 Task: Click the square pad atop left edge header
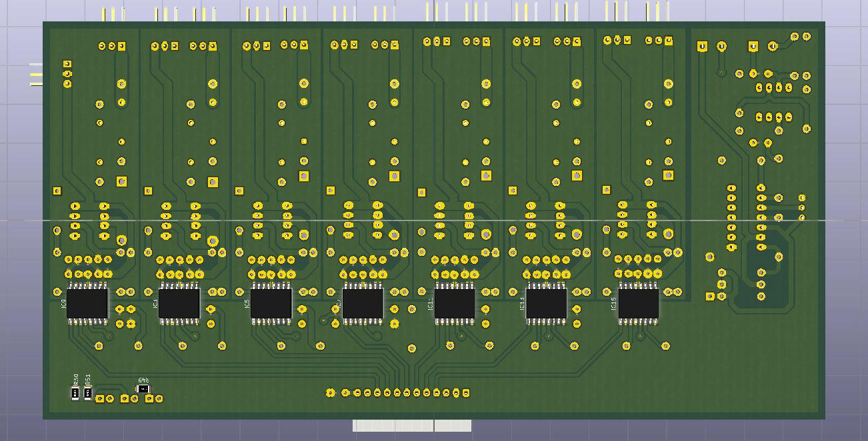67,64
